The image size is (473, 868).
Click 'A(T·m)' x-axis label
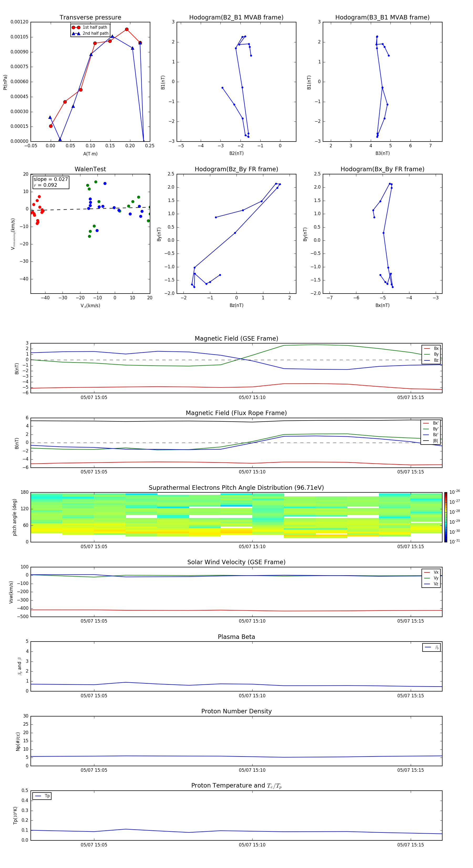pos(90,154)
